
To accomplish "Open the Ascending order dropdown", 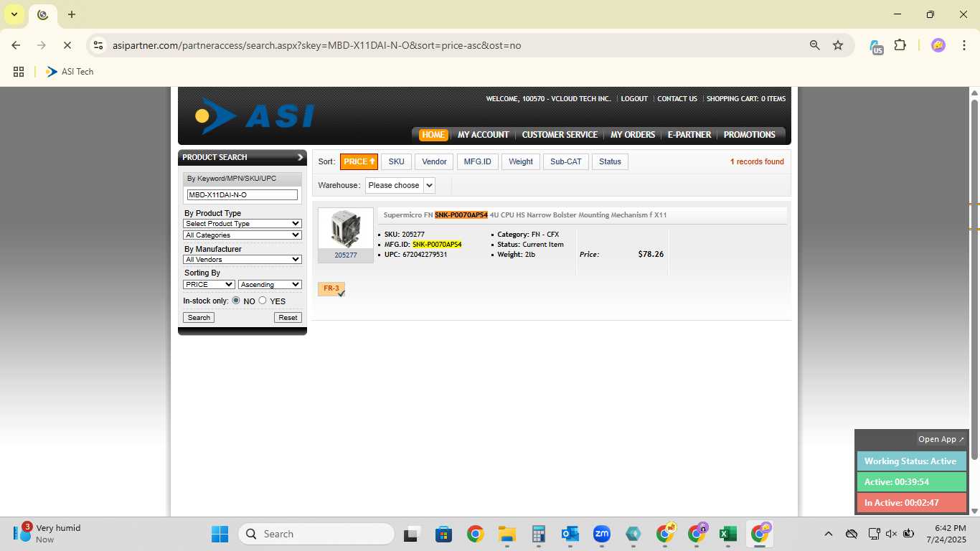I will pyautogui.click(x=270, y=284).
